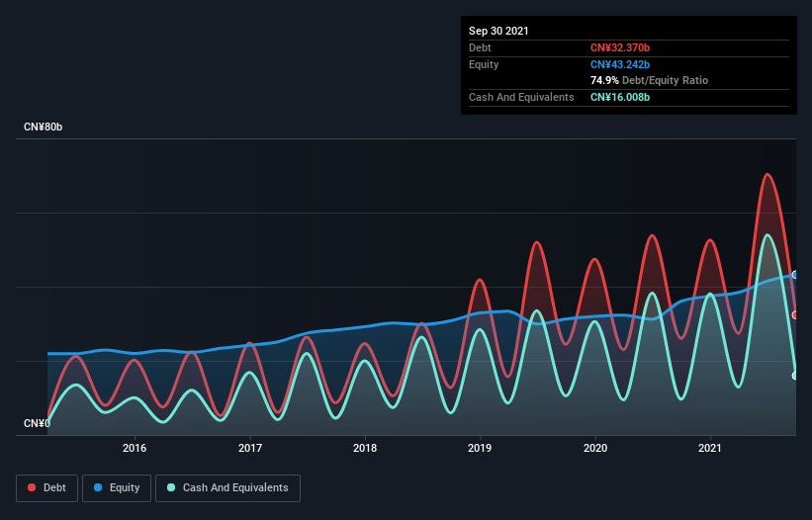Image resolution: width=812 pixels, height=520 pixels.
Task: Click the 2021 x-axis label
Action: [x=710, y=448]
